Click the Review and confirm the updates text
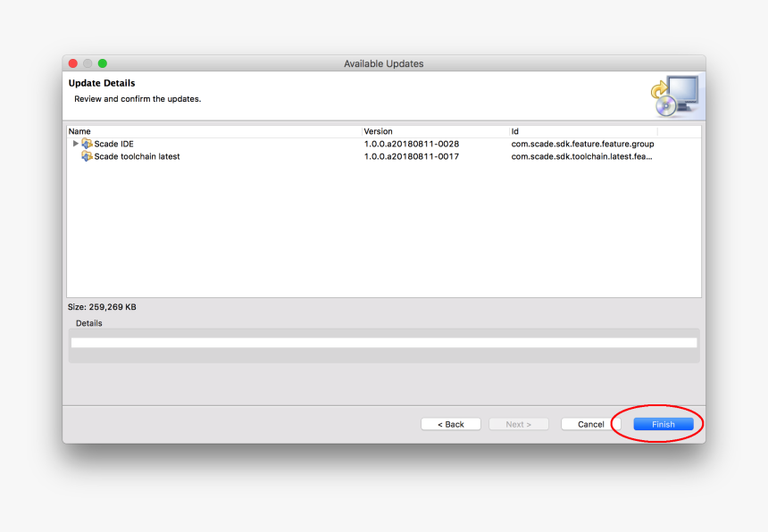 (138, 99)
